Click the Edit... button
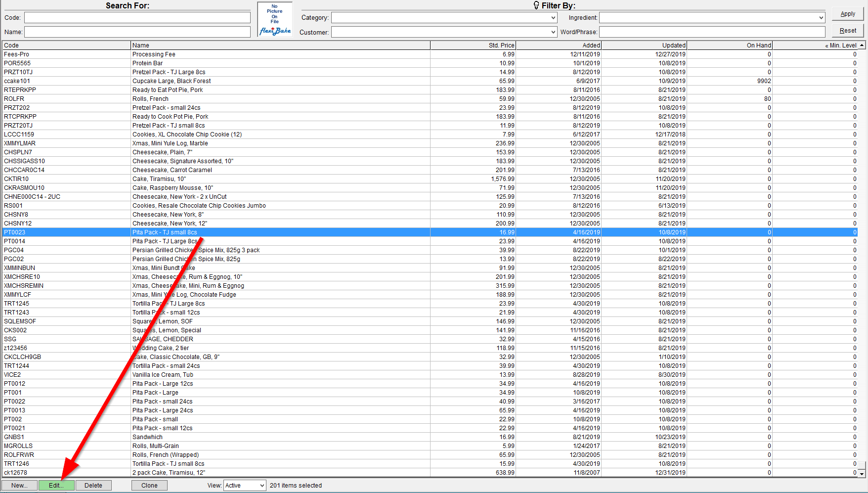Viewport: 868px width, 493px height. pyautogui.click(x=56, y=486)
